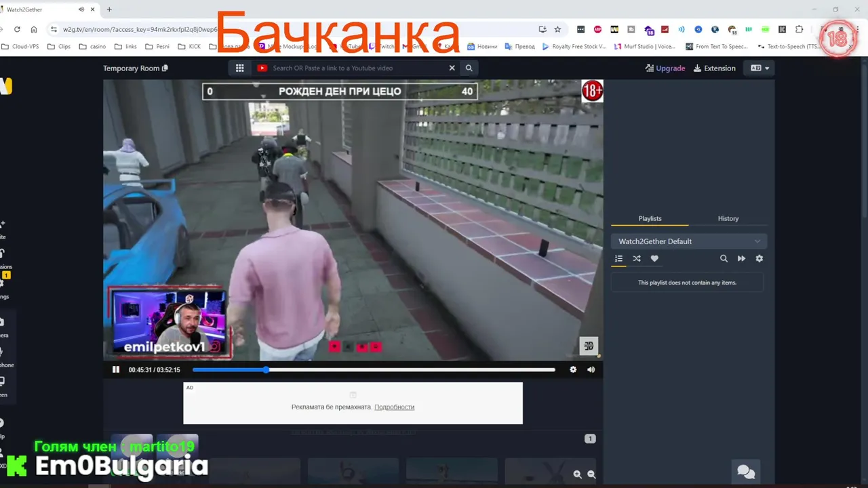Mute the video player volume
Viewport: 868px width, 488px height.
pos(591,369)
